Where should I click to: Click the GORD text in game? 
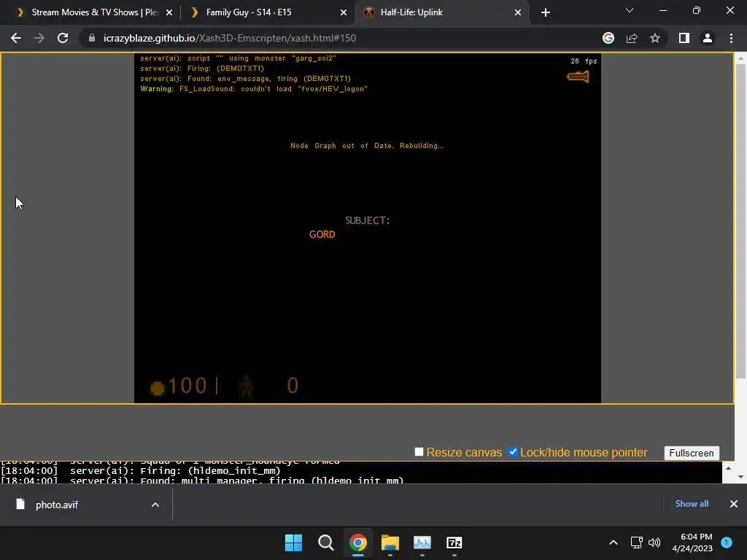(322, 234)
